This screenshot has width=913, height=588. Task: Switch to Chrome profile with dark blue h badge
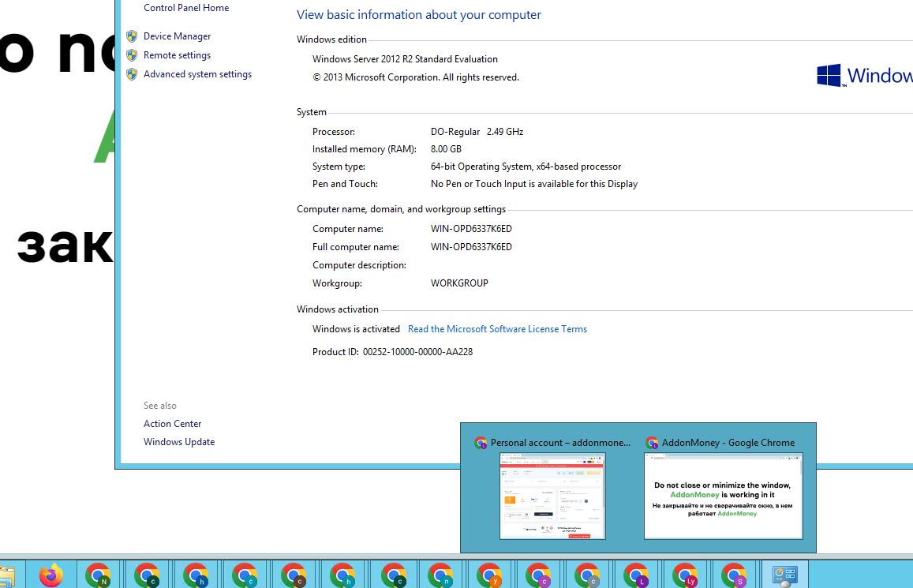(x=196, y=575)
